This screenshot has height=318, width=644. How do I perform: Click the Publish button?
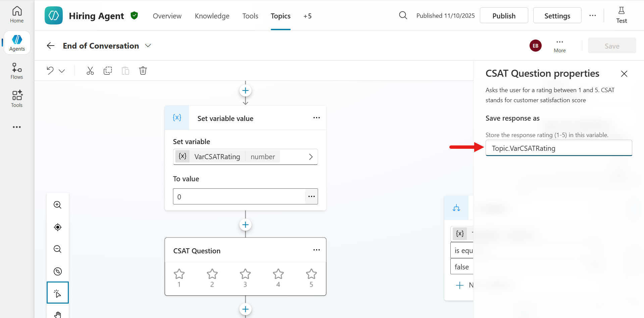point(504,16)
